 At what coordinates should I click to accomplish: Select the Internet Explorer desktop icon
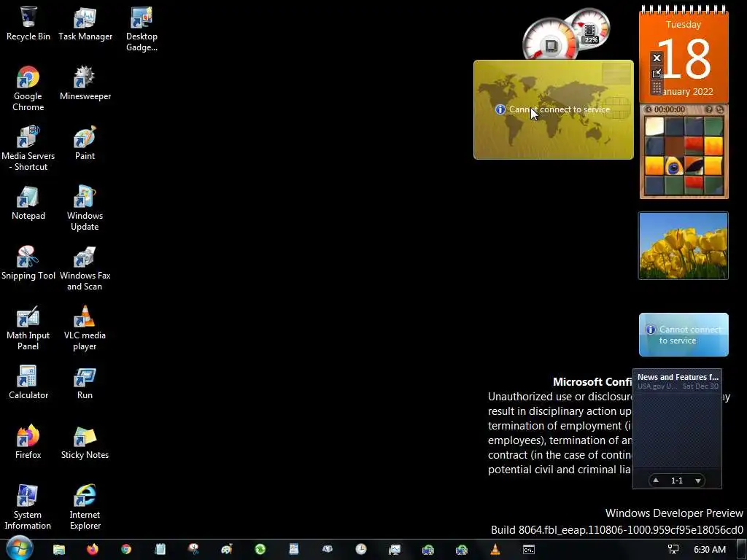point(85,507)
